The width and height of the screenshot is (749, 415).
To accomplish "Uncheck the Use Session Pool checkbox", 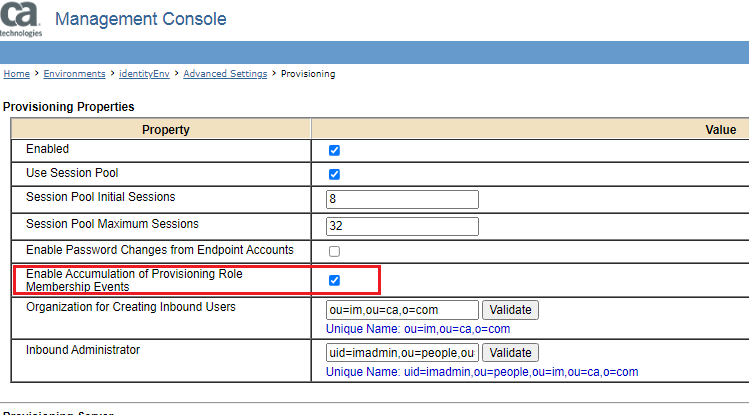I will (335, 175).
